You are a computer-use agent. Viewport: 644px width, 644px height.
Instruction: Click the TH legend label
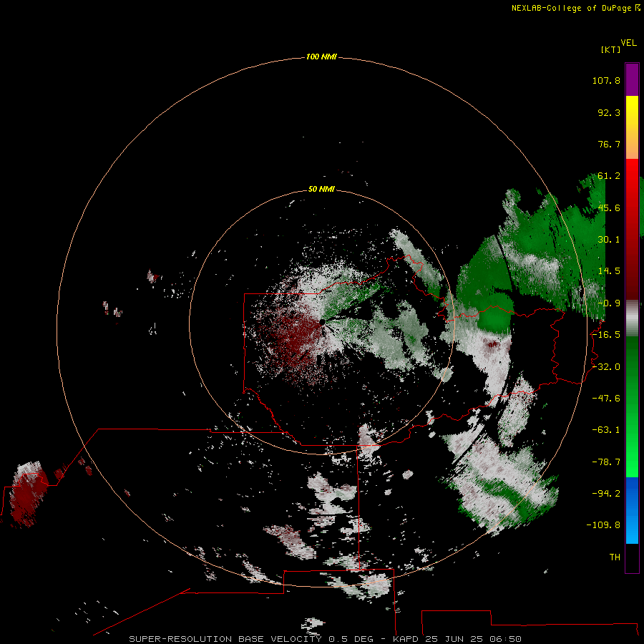615,557
